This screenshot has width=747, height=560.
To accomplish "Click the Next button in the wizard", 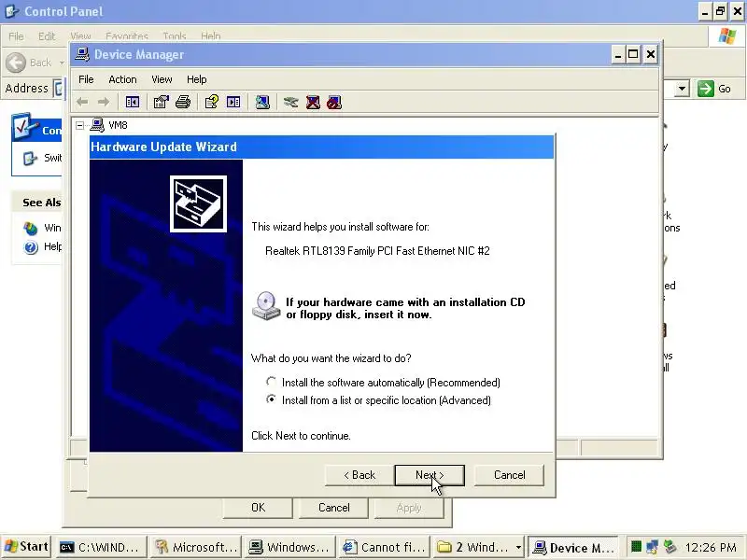I will point(430,475).
